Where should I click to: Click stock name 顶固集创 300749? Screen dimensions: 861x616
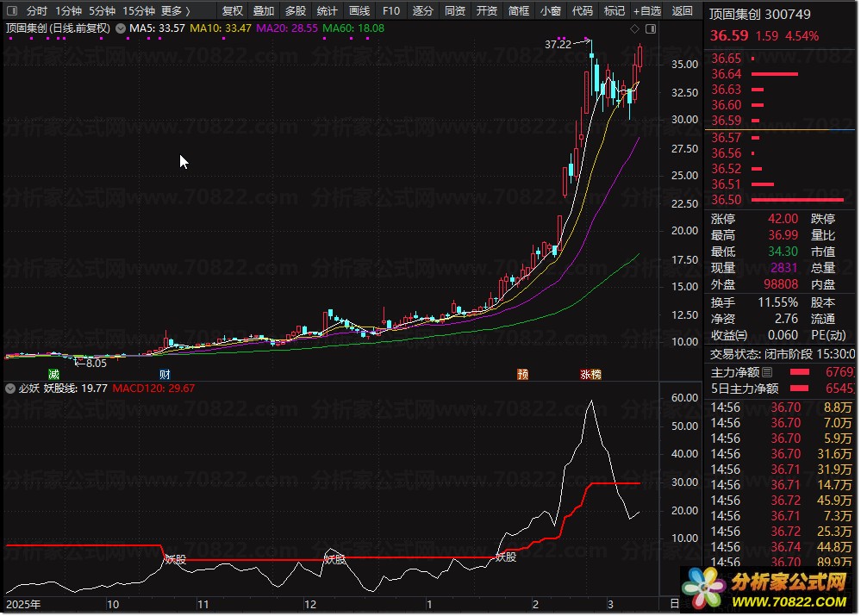pos(759,15)
